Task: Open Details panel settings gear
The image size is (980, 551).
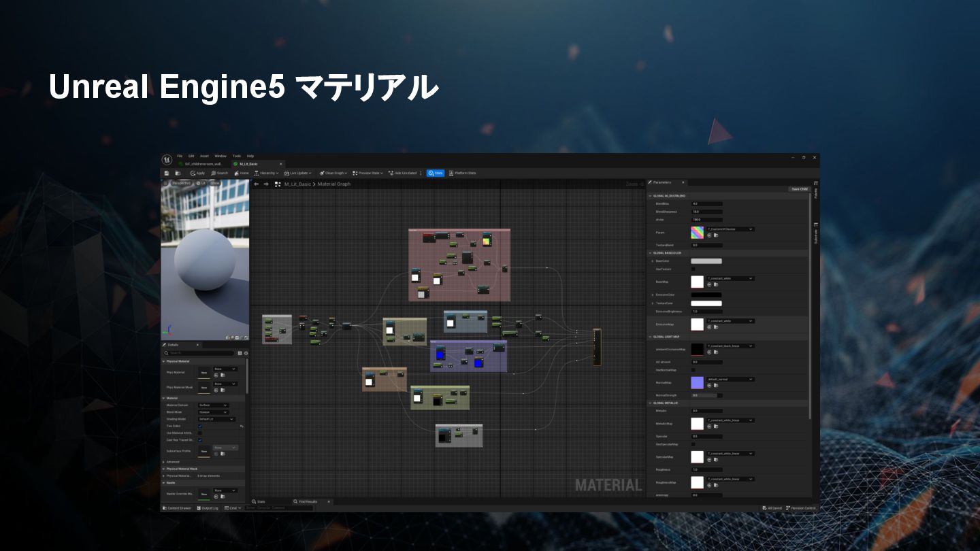Action: [x=246, y=353]
